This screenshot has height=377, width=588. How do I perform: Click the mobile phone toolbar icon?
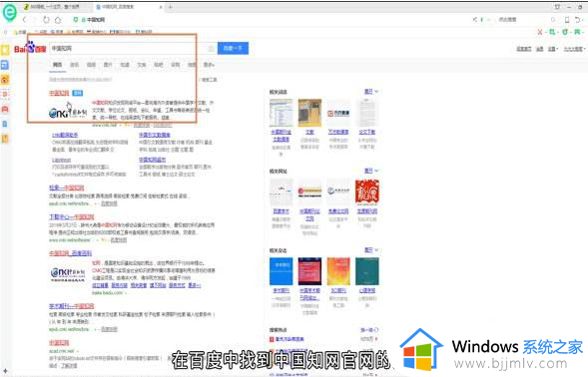[567, 20]
